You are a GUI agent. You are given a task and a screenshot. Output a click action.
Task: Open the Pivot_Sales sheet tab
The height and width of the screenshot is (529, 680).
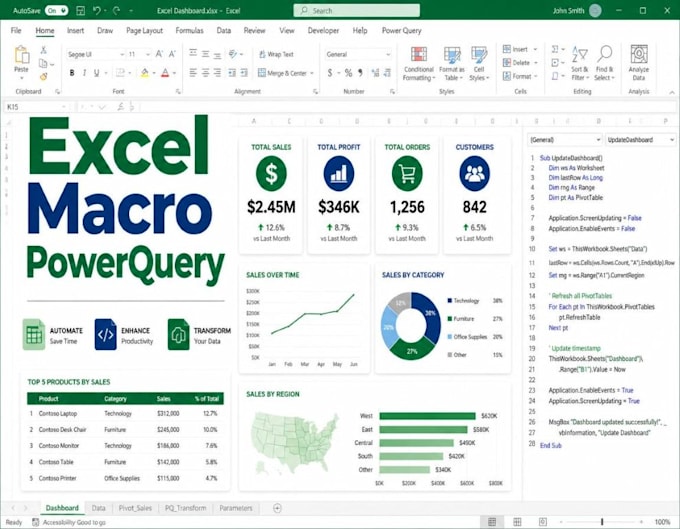coord(135,508)
